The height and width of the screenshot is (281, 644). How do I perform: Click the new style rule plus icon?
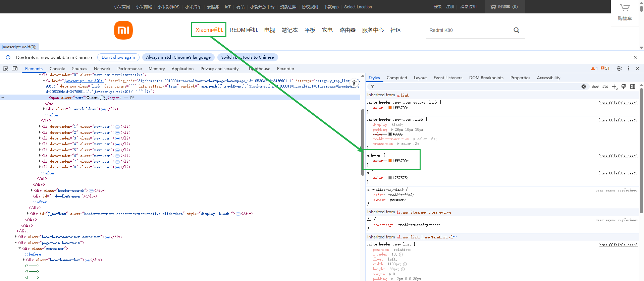click(614, 87)
